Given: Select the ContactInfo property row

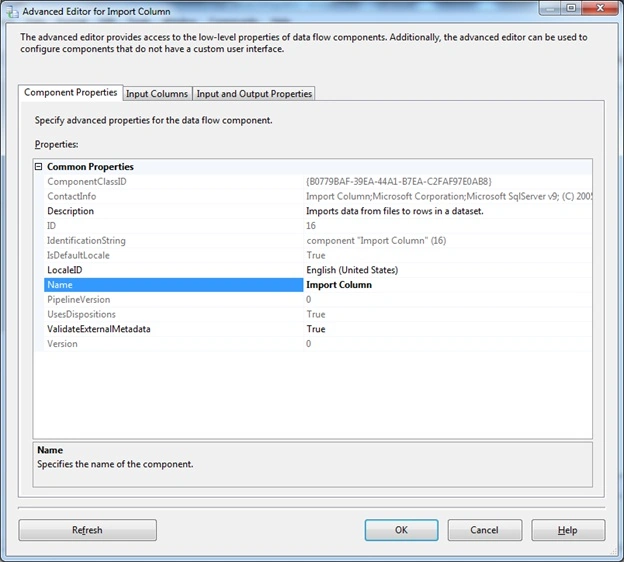Looking at the screenshot, I should [x=174, y=196].
